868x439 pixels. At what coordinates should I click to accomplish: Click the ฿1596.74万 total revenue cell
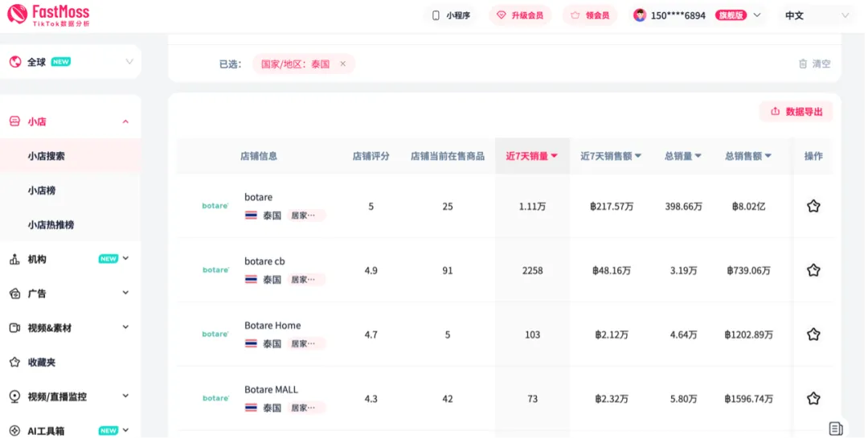tap(748, 399)
